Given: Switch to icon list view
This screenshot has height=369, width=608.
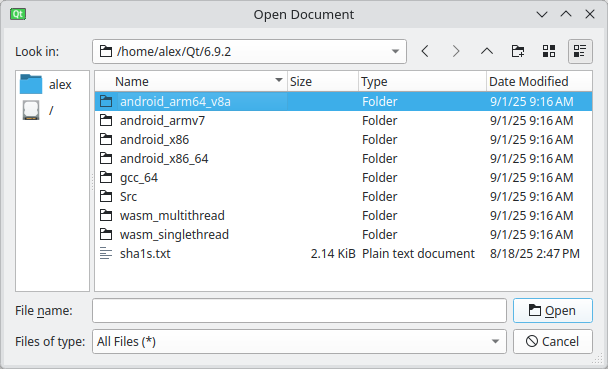Looking at the screenshot, I should tap(549, 51).
